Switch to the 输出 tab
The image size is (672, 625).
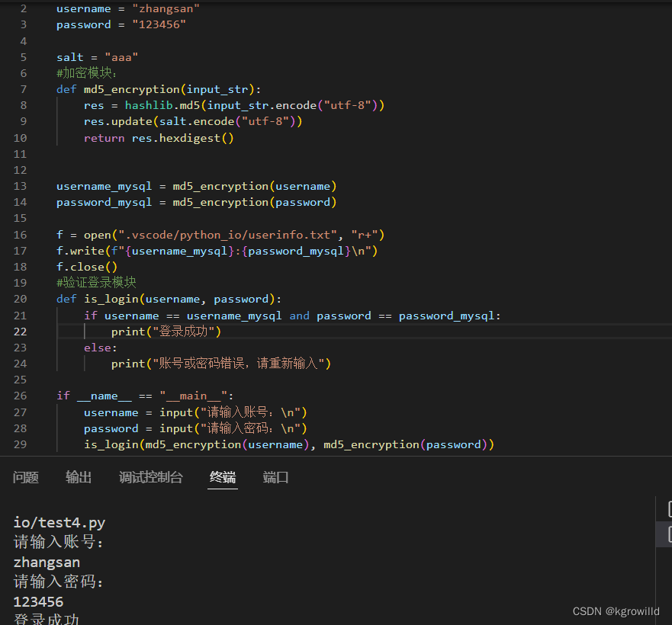79,477
